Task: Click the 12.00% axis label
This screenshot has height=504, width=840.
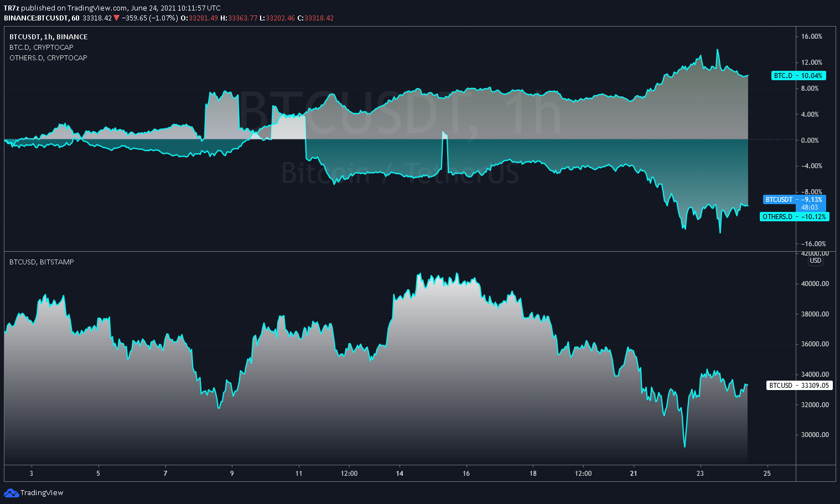Action: click(812, 63)
